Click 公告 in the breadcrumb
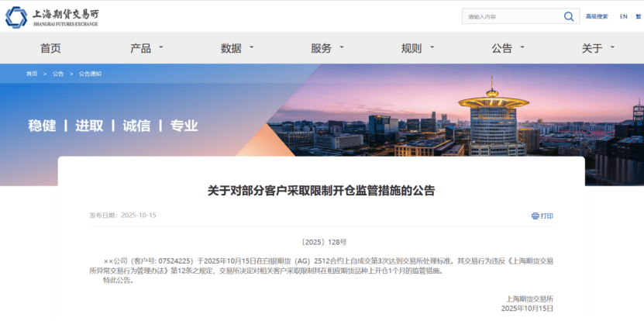The height and width of the screenshot is (321, 644). tap(58, 74)
